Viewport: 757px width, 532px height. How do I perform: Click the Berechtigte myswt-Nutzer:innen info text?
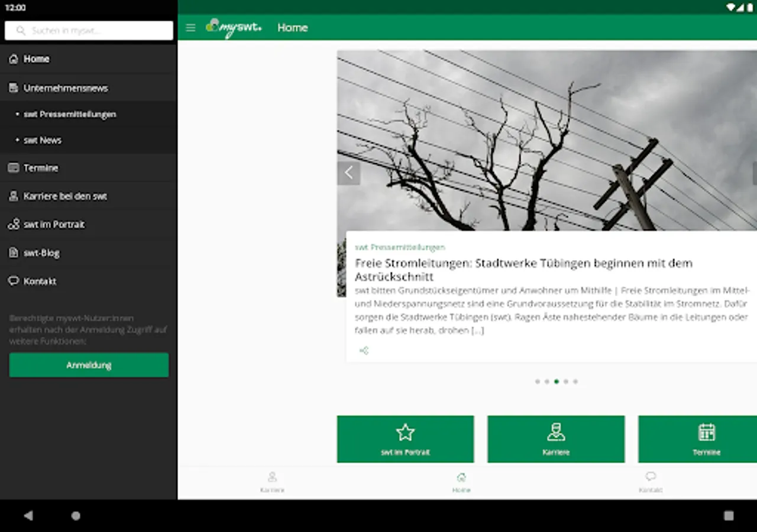pyautogui.click(x=88, y=330)
